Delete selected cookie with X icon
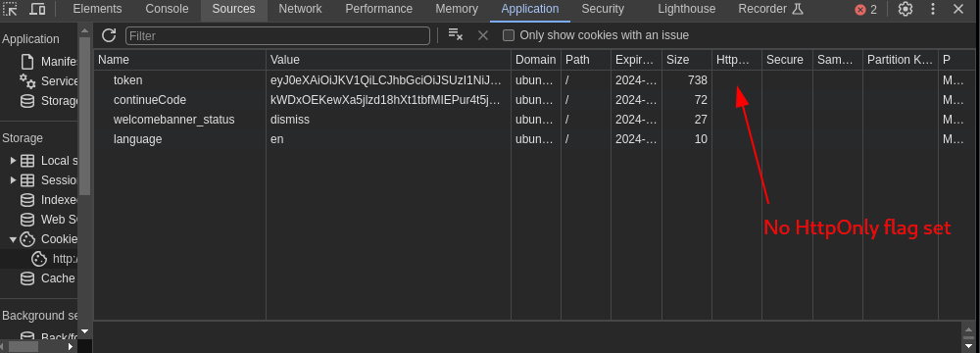 (482, 35)
